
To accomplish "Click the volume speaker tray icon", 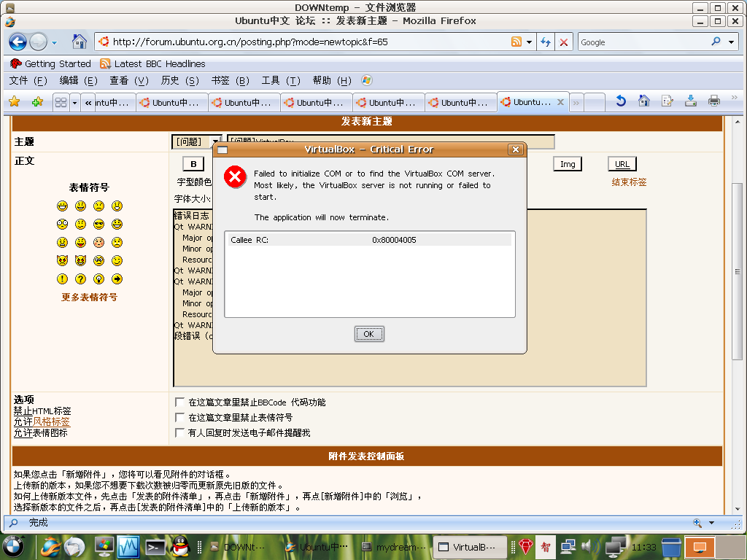I will (590, 547).
